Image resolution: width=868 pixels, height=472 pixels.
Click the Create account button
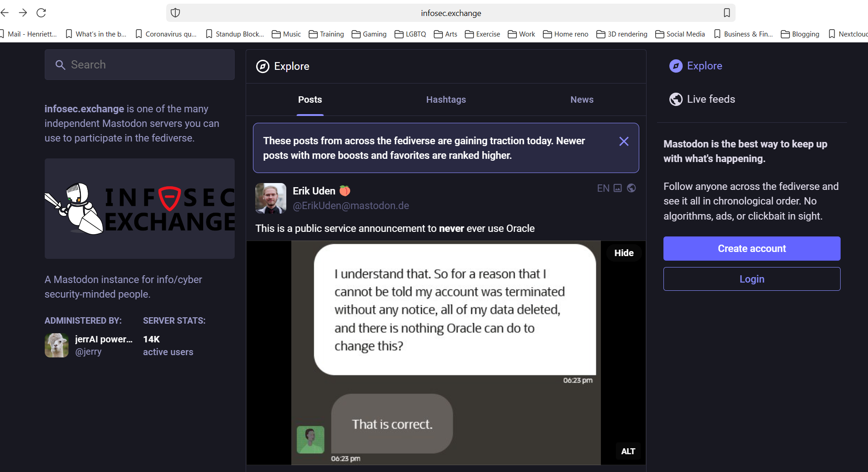pyautogui.click(x=752, y=249)
